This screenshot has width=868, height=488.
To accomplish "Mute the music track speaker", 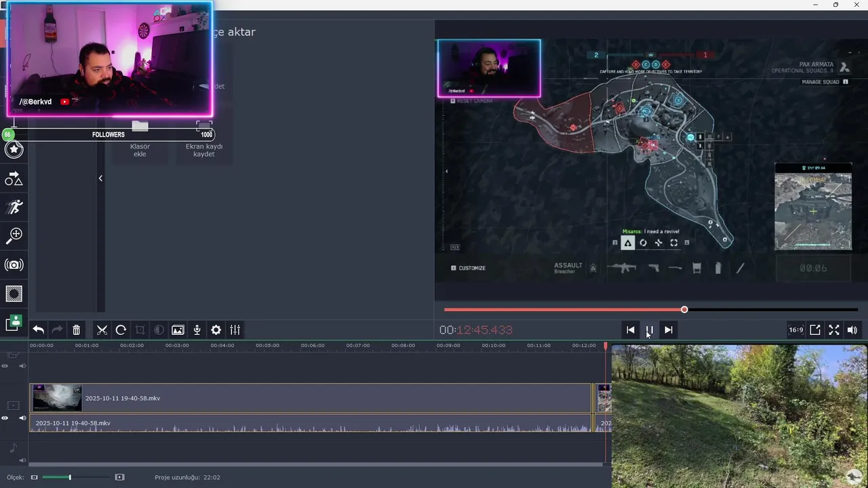I will (22, 460).
